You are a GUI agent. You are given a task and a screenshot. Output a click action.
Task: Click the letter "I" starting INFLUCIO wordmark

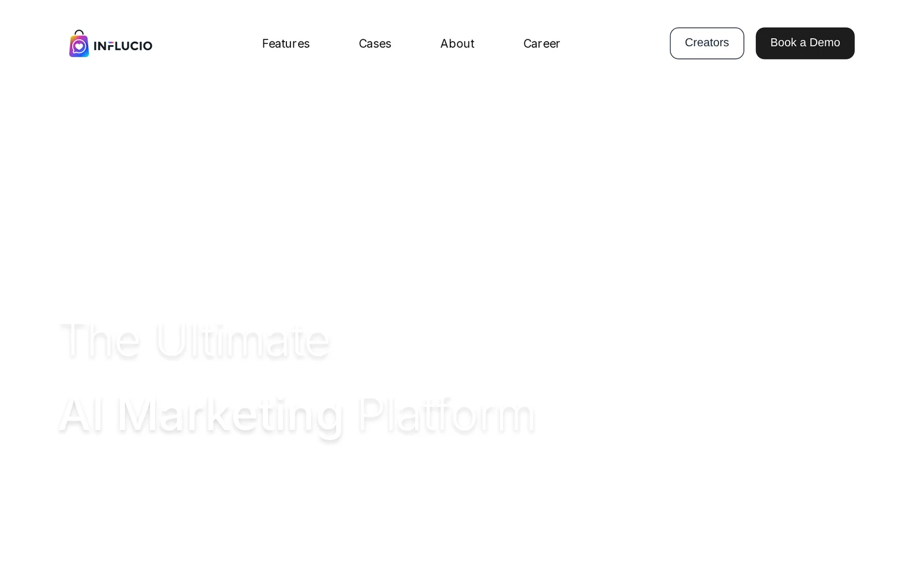(96, 46)
